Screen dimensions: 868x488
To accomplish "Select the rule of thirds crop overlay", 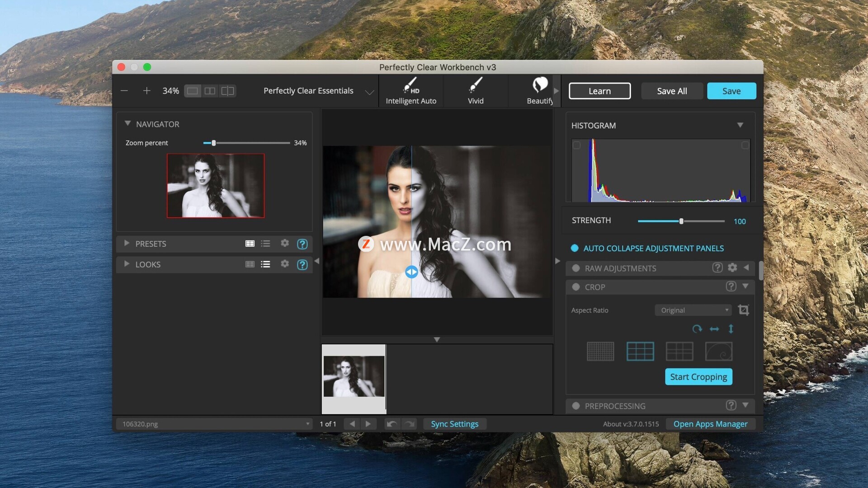I will point(640,351).
